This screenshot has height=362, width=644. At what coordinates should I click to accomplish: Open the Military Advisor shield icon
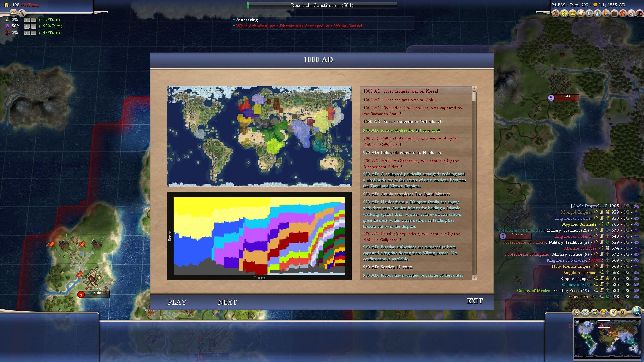pos(589,13)
